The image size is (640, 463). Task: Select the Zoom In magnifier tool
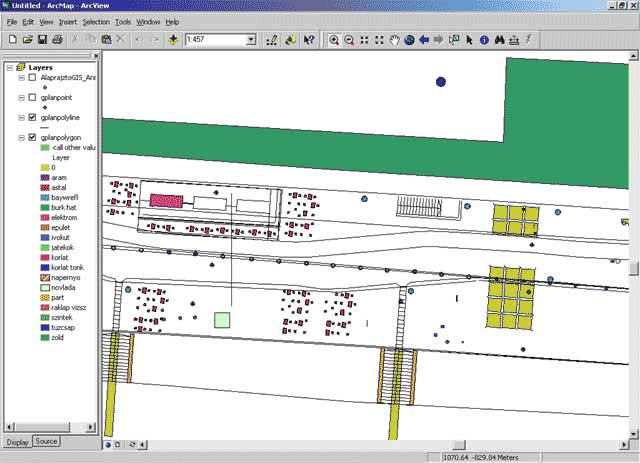(334, 40)
